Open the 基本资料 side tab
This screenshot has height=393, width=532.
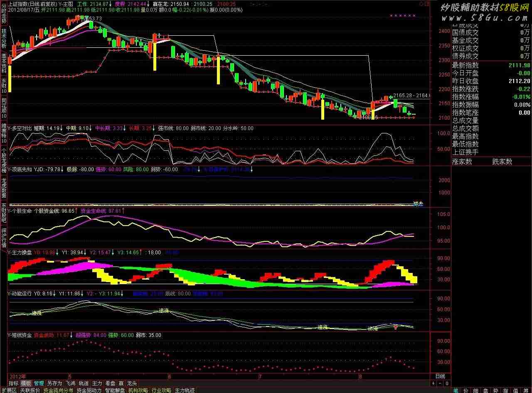(x=4, y=63)
